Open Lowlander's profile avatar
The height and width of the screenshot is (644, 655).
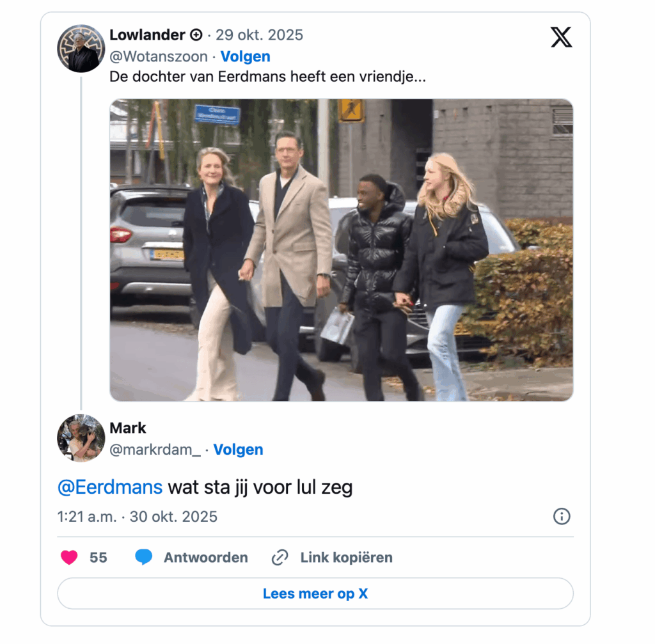tap(81, 49)
